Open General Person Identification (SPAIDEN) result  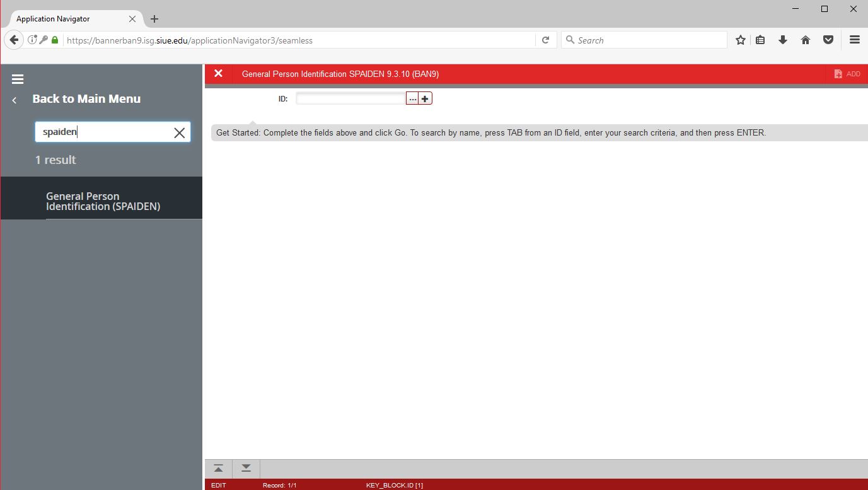[103, 201]
